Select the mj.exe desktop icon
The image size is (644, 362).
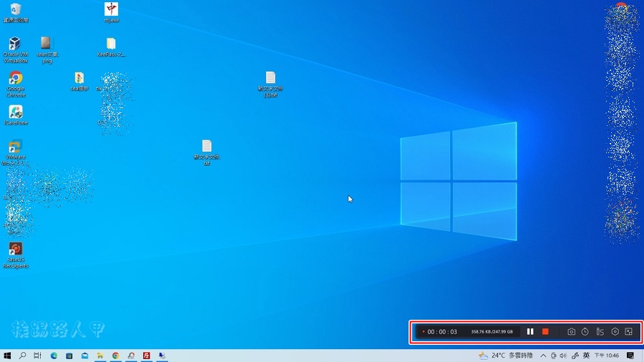pos(111,11)
